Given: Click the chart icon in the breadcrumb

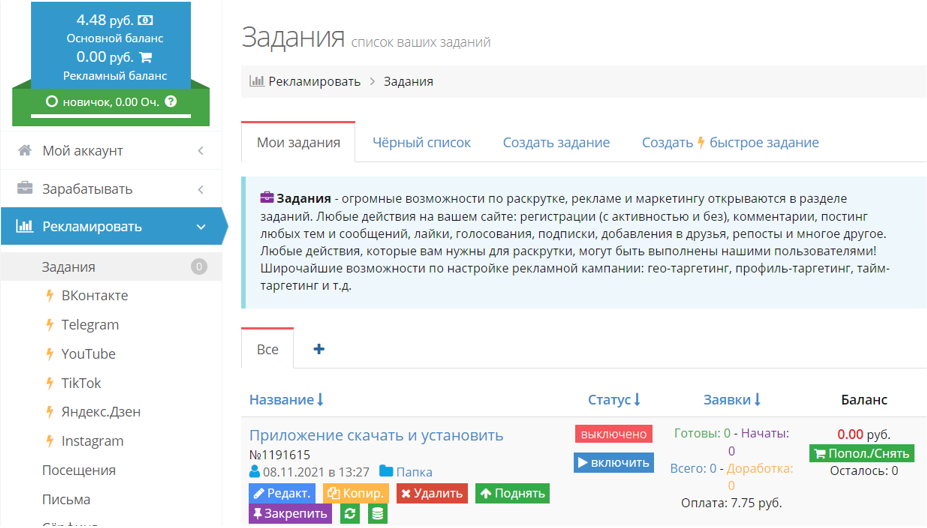Looking at the screenshot, I should 257,81.
